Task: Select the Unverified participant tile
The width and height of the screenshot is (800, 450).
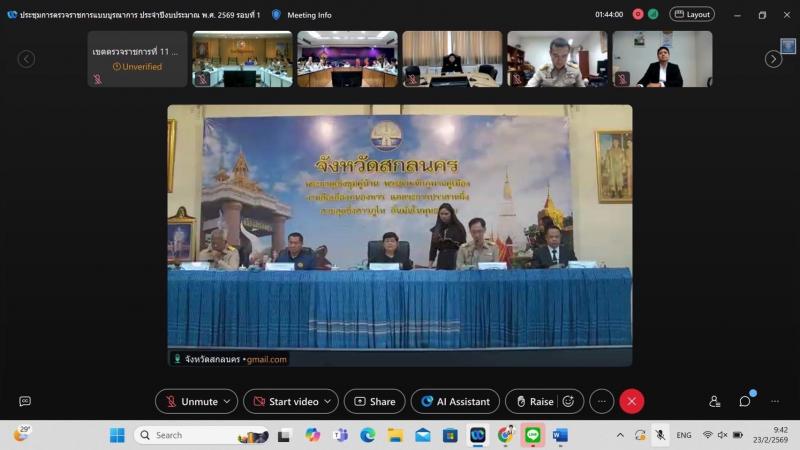Action: pyautogui.click(x=138, y=59)
